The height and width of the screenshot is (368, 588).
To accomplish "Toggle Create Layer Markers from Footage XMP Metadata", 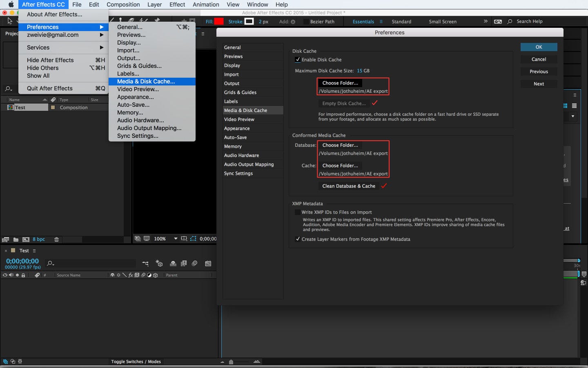I will [298, 239].
